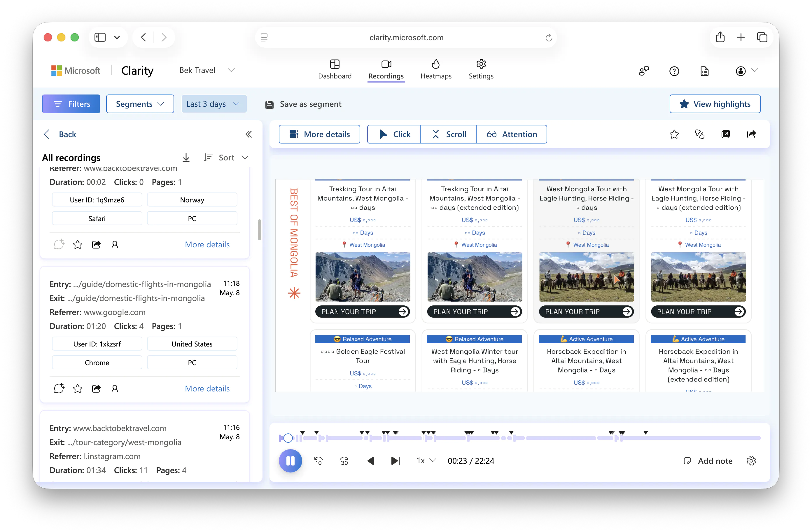Open More details for United States recording
The image size is (812, 532).
point(207,388)
